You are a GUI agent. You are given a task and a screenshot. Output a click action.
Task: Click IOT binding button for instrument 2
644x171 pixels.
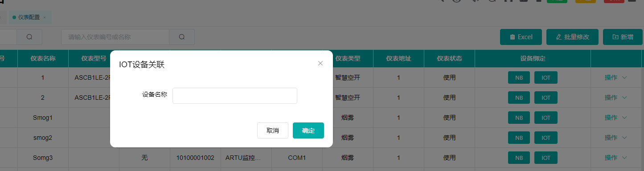546,98
